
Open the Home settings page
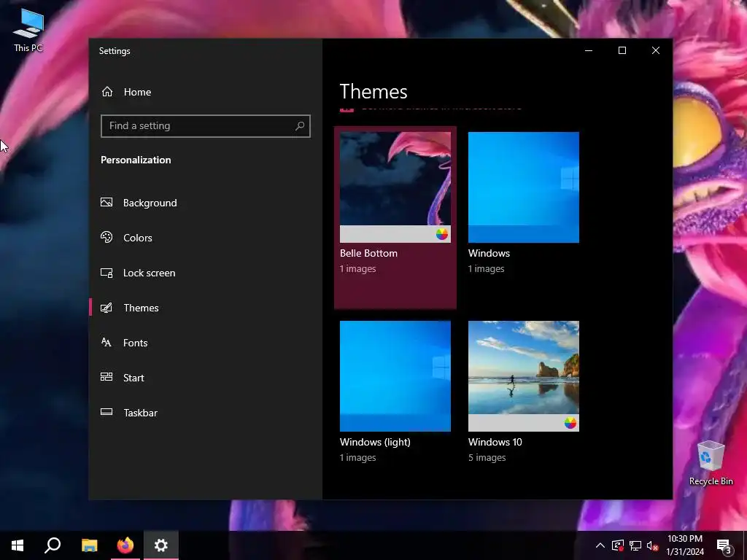pos(205,92)
